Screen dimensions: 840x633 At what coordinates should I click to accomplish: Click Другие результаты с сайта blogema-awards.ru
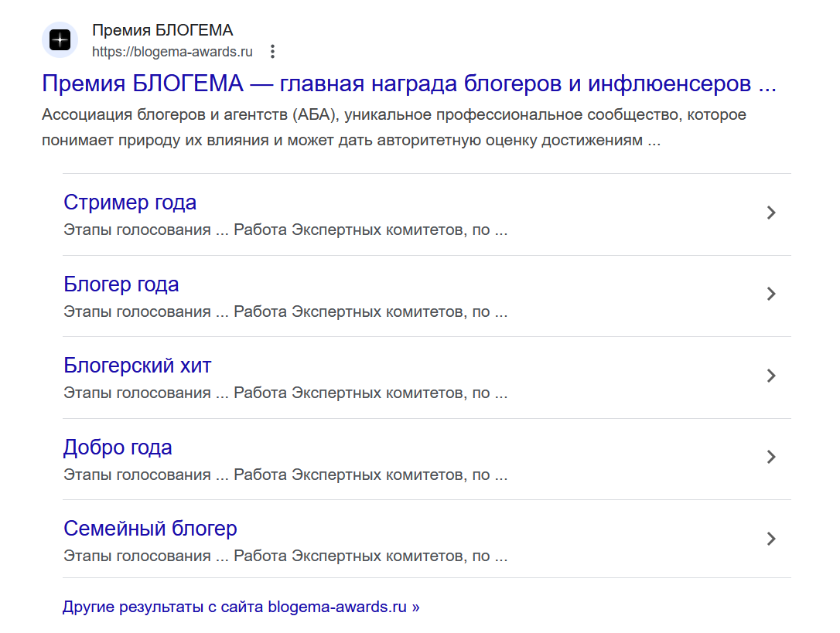click(241, 607)
